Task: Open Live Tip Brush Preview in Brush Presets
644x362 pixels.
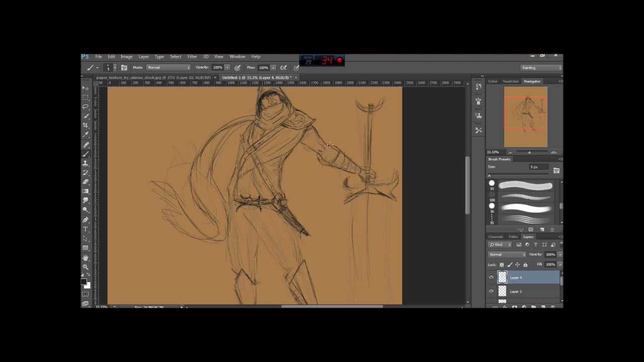Action: pyautogui.click(x=520, y=229)
